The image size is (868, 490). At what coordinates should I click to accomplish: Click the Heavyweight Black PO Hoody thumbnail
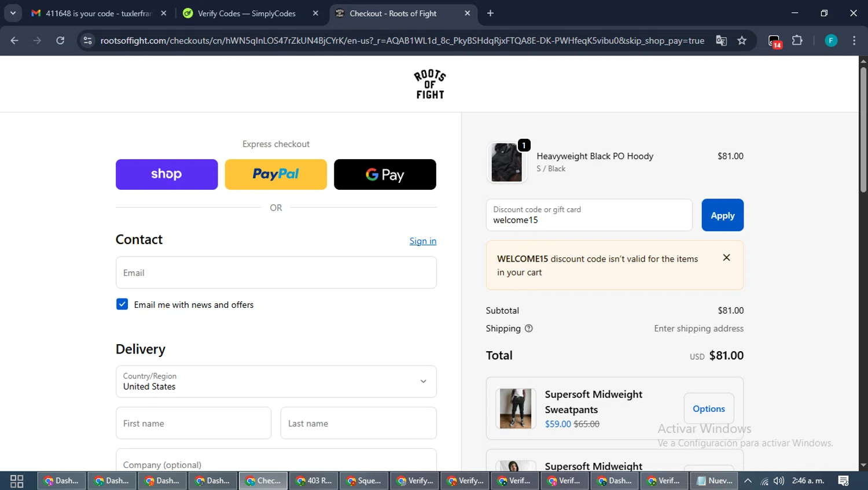point(507,163)
